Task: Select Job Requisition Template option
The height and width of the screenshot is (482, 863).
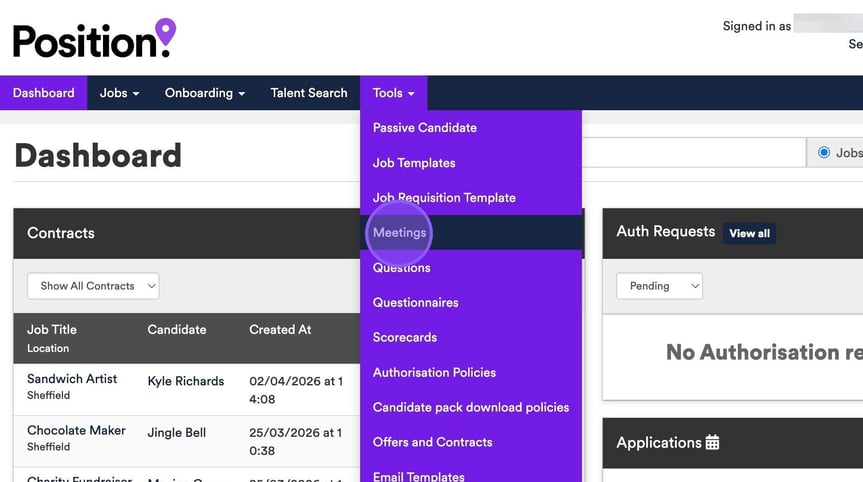Action: (444, 198)
